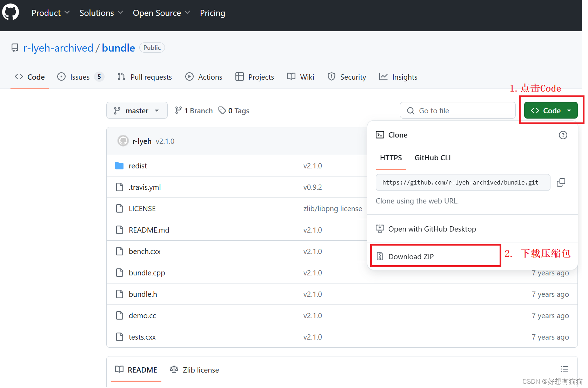View the 0 Tags list
The height and width of the screenshot is (388, 588).
(234, 111)
